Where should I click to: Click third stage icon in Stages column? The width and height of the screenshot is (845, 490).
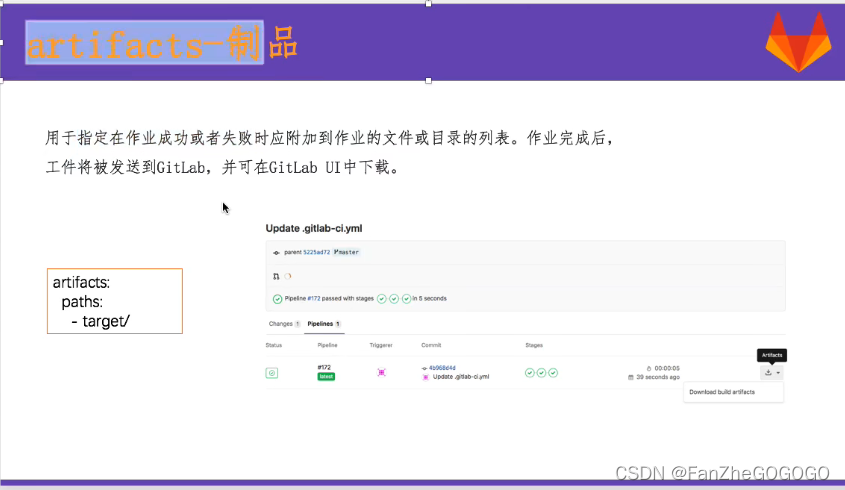tap(553, 373)
